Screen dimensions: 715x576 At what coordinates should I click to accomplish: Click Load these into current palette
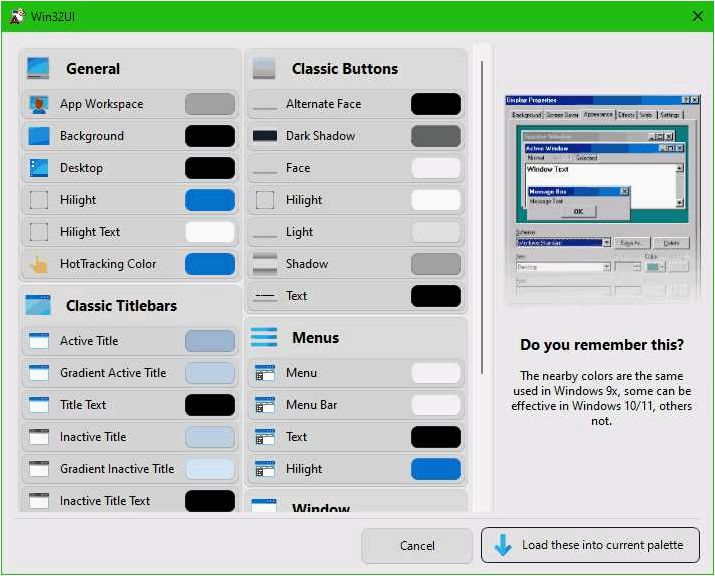point(590,545)
